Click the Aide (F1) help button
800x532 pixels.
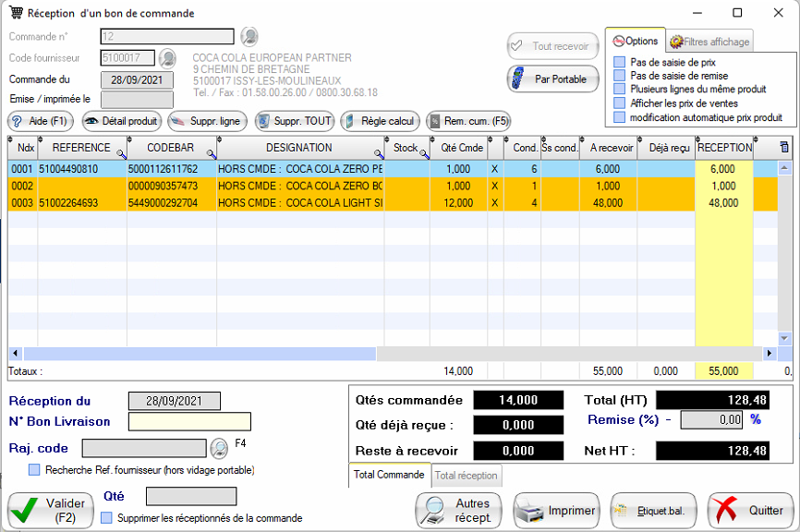42,121
